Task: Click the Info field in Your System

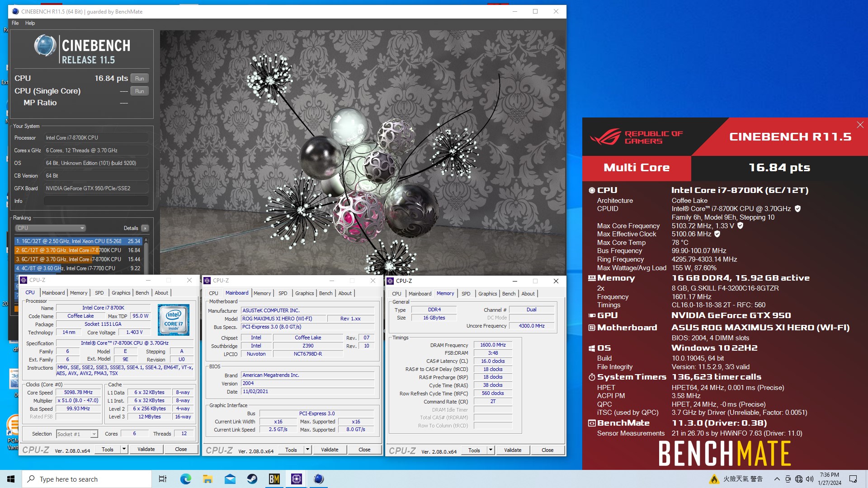Action: click(96, 201)
